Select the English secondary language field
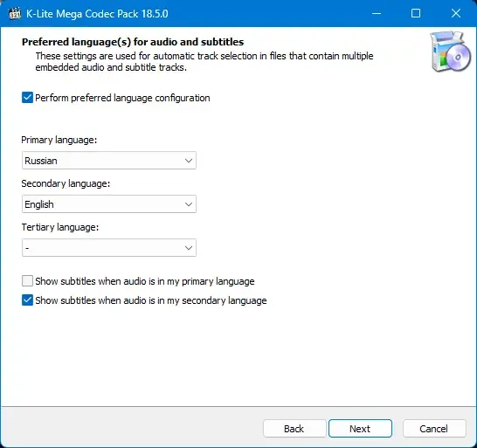 (109, 204)
